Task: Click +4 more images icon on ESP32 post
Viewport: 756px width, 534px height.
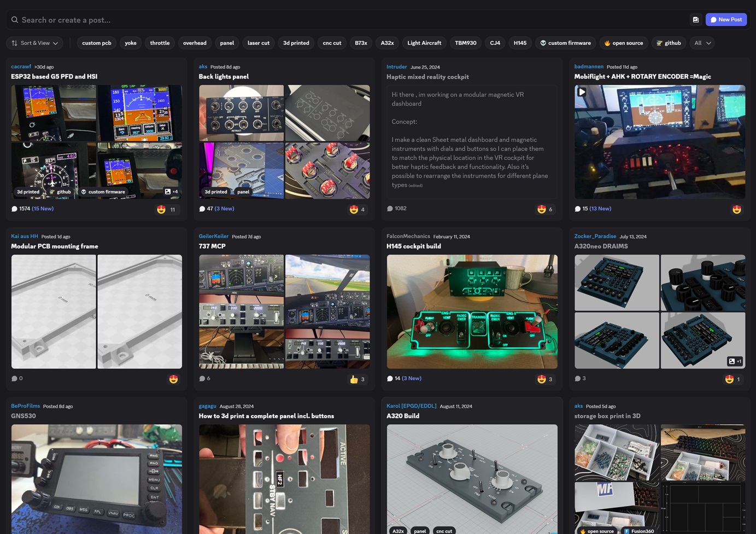Action: tap(171, 192)
